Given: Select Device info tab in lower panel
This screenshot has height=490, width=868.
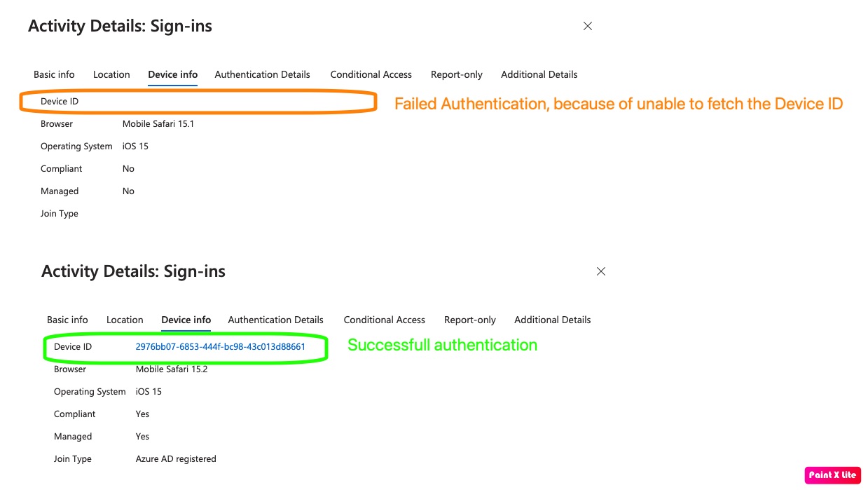Looking at the screenshot, I should 186,320.
